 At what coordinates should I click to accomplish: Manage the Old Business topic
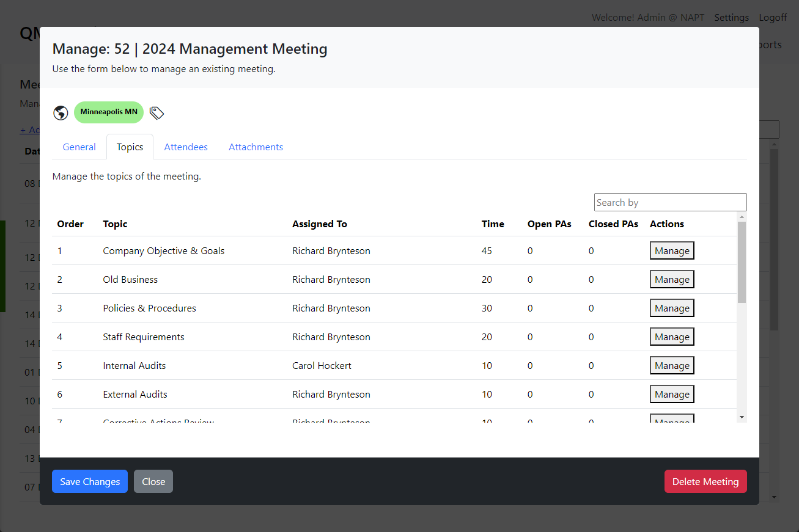click(672, 280)
